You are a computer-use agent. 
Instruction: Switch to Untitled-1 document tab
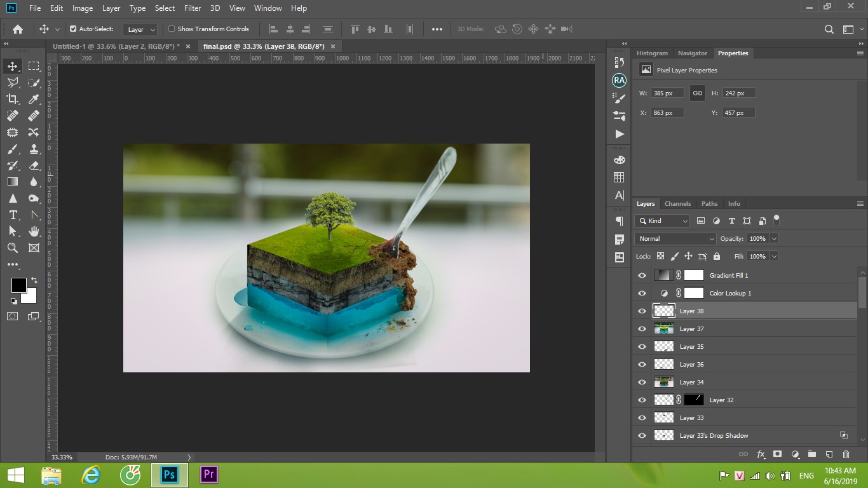point(116,46)
